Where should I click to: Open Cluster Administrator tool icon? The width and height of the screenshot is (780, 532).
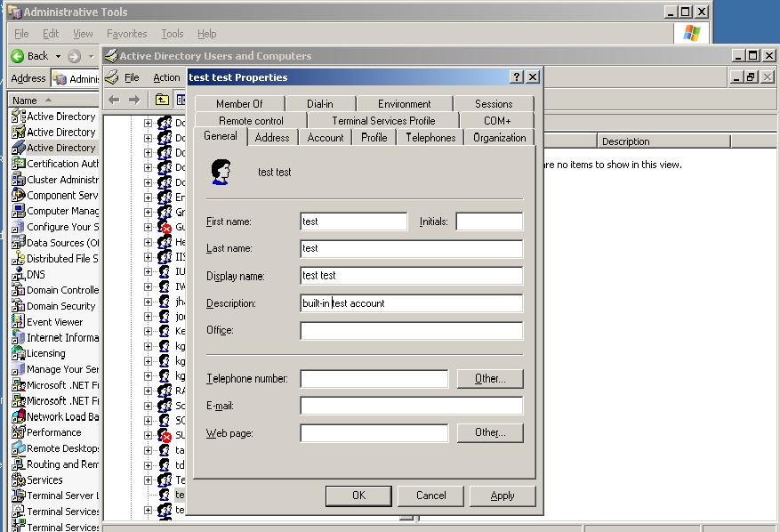pos(19,179)
